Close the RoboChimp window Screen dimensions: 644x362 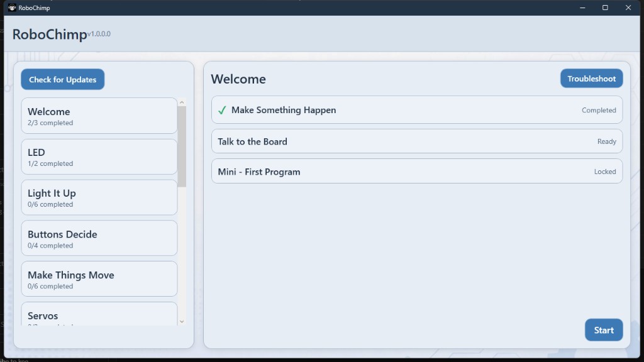pos(628,8)
